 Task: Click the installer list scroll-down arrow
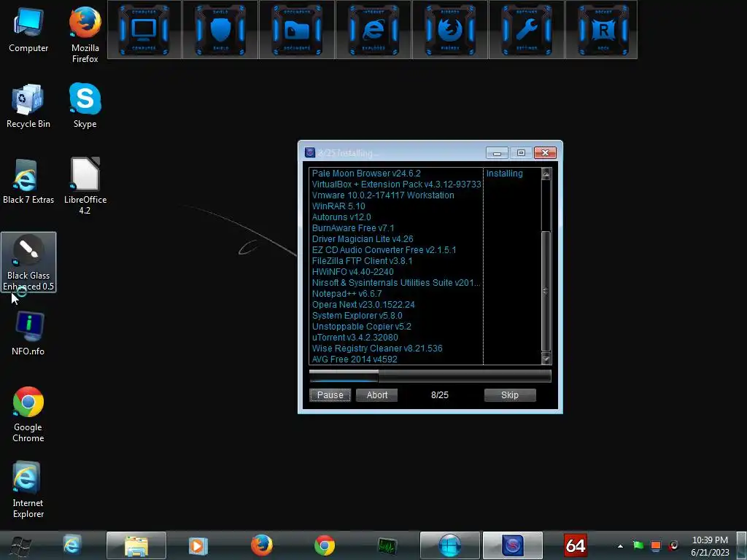pyautogui.click(x=546, y=359)
